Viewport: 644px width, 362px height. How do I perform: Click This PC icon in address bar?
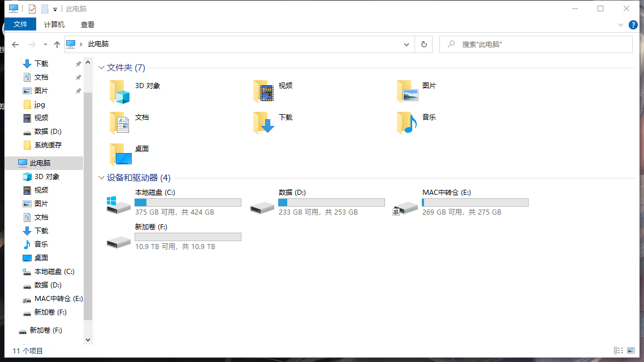[x=71, y=44]
